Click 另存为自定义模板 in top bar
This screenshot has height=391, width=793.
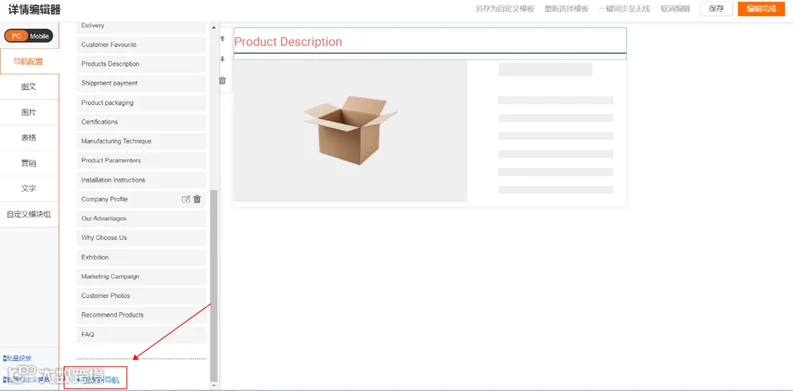pos(505,9)
